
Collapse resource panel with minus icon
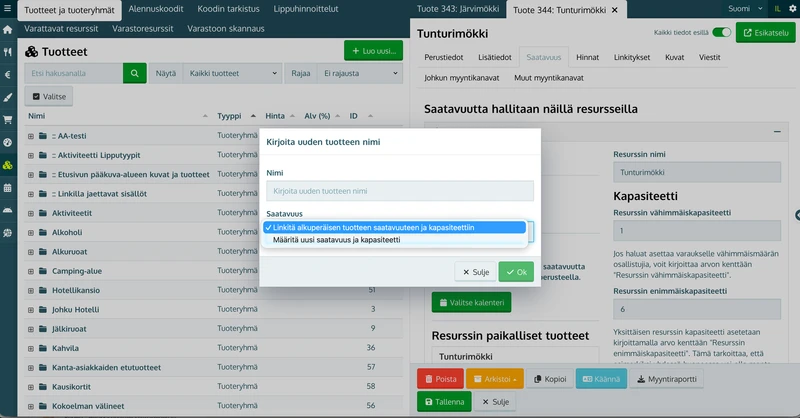tap(777, 132)
